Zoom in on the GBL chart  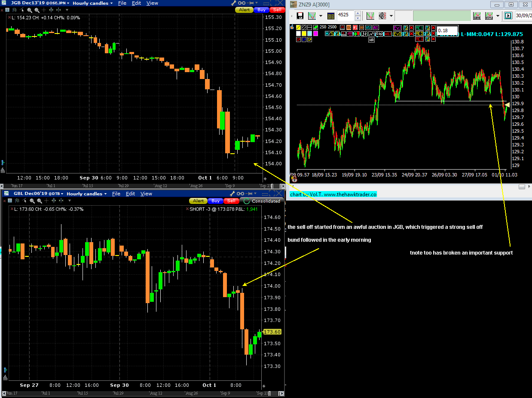point(32,201)
